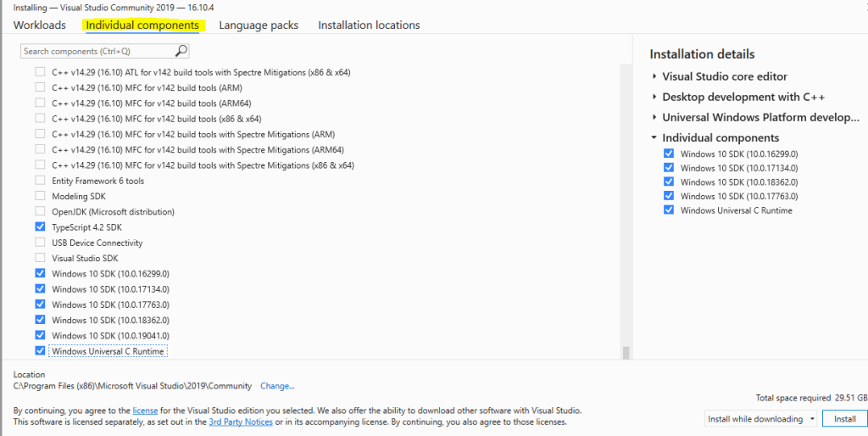Open the license link

click(145, 411)
